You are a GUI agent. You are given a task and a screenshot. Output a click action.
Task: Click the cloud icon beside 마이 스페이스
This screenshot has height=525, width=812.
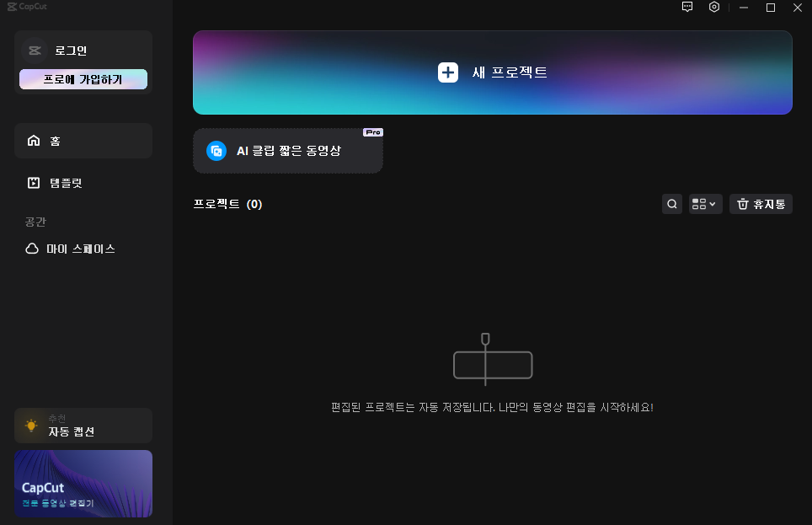pyautogui.click(x=32, y=249)
